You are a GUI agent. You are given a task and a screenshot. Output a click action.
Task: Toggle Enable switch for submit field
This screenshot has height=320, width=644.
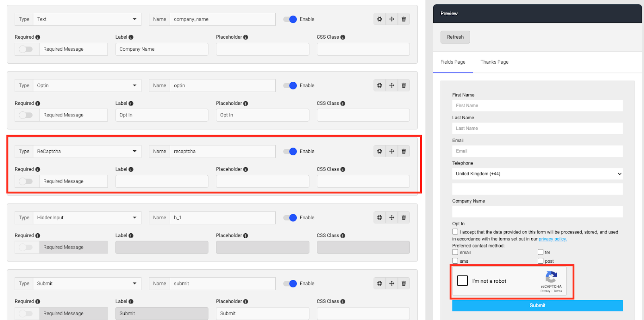[290, 284]
